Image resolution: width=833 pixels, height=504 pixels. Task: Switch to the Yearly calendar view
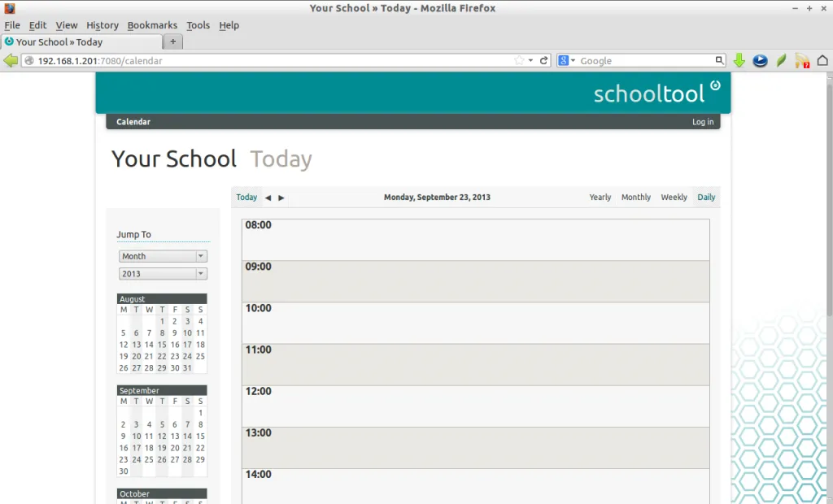pos(600,197)
